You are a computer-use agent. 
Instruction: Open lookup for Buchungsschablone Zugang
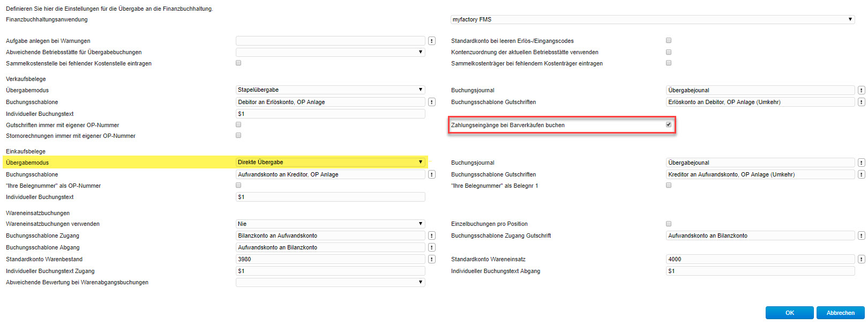pyautogui.click(x=432, y=235)
